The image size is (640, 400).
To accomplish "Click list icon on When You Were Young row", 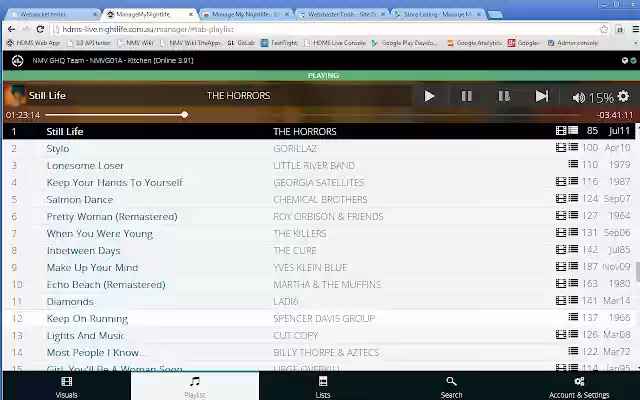I will (573, 232).
